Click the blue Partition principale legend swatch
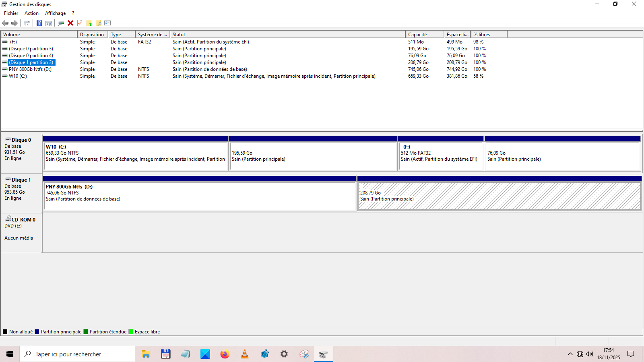 pyautogui.click(x=37, y=332)
